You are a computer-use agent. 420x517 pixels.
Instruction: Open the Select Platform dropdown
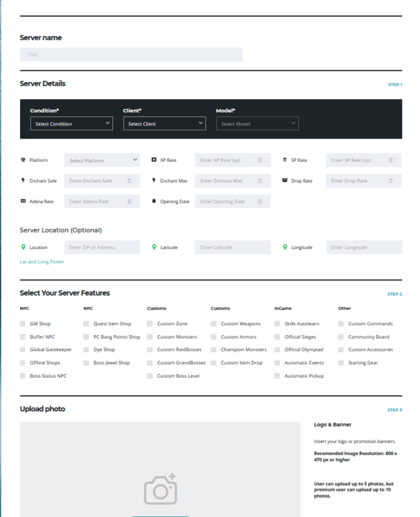[x=102, y=160]
